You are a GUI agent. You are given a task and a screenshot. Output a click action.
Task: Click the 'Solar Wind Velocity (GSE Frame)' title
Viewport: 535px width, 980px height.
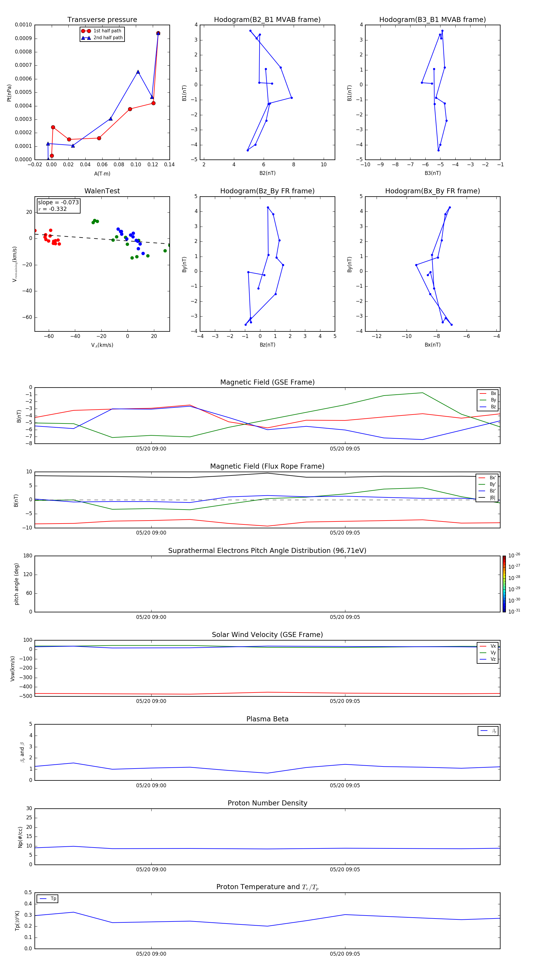pyautogui.click(x=267, y=635)
